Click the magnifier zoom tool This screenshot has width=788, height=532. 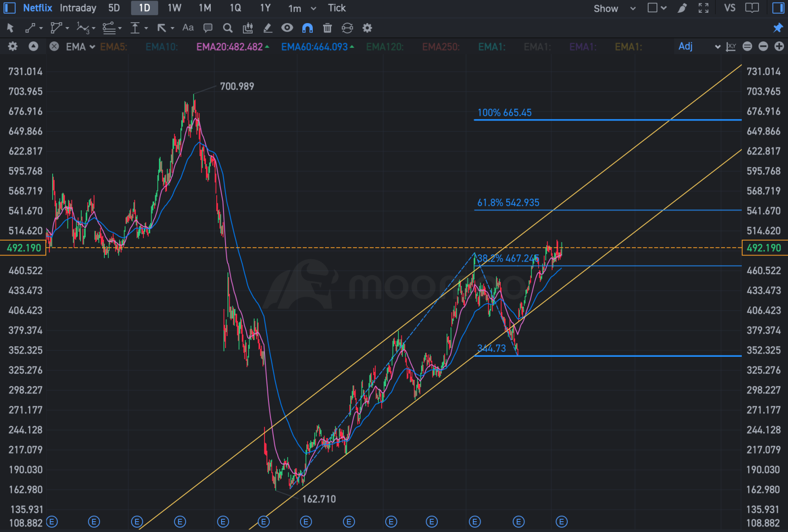click(228, 28)
